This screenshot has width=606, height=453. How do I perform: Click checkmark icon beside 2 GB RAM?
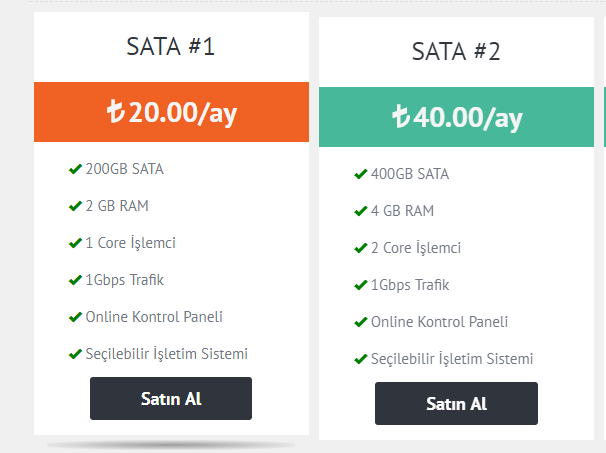(75, 206)
